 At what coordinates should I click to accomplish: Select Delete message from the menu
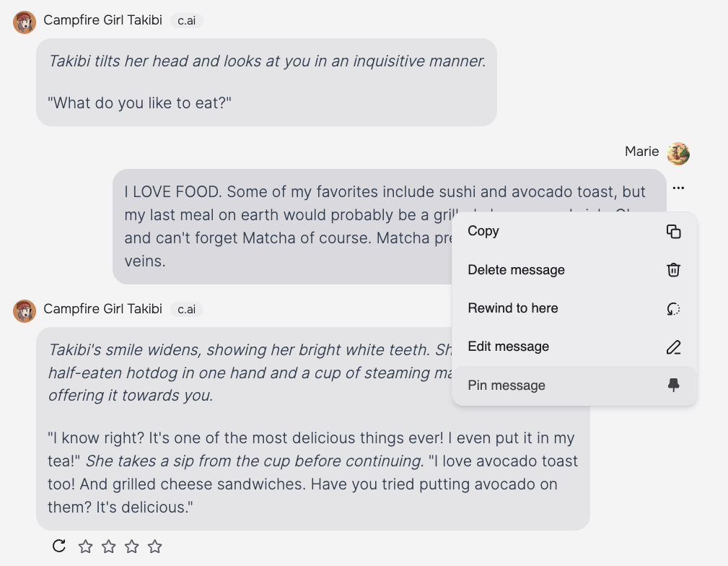(x=515, y=270)
